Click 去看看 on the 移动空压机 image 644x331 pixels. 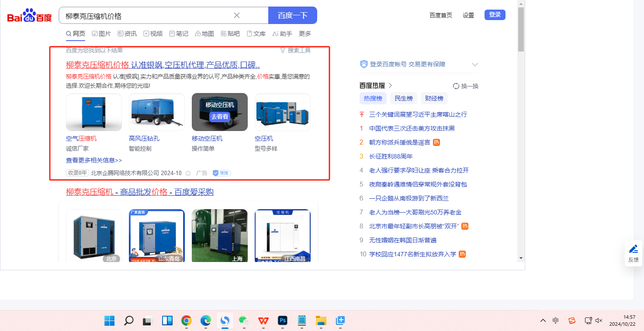(x=220, y=117)
